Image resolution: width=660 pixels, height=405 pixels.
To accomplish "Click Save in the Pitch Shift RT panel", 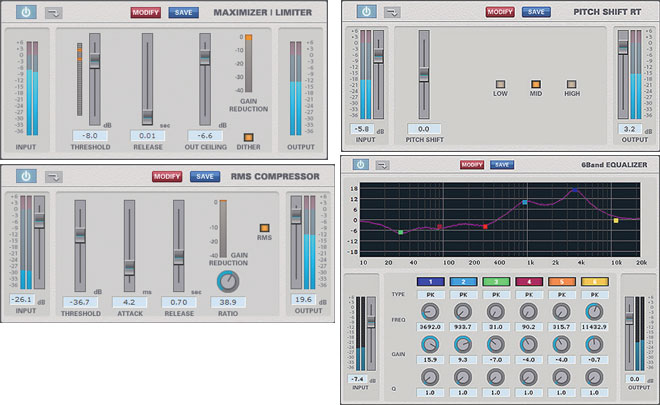I will (536, 12).
